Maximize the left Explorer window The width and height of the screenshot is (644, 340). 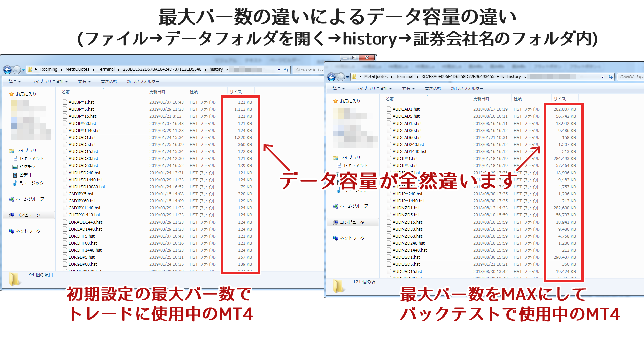354,58
